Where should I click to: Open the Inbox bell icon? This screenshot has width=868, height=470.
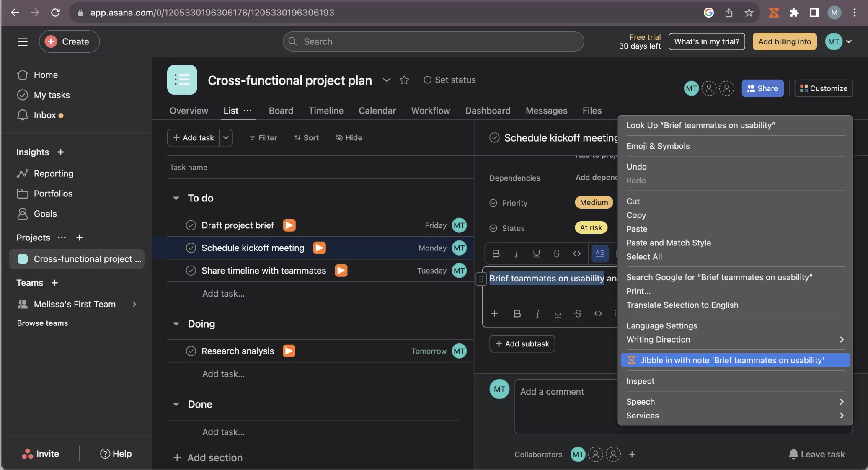point(22,115)
